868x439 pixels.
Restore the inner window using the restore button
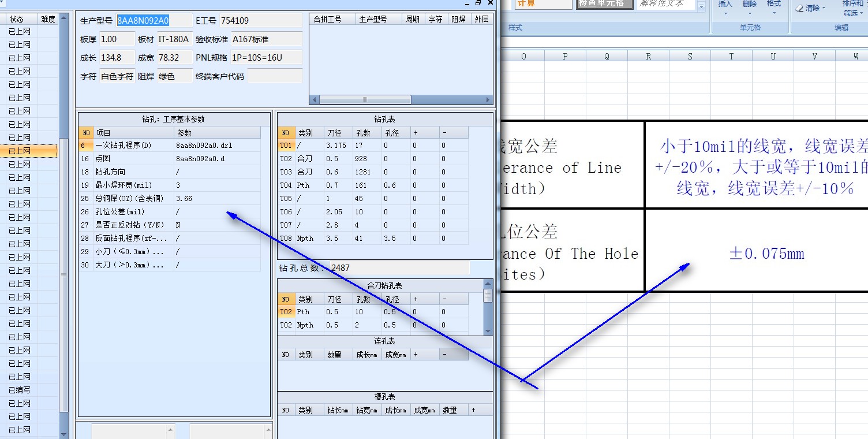click(x=478, y=3)
